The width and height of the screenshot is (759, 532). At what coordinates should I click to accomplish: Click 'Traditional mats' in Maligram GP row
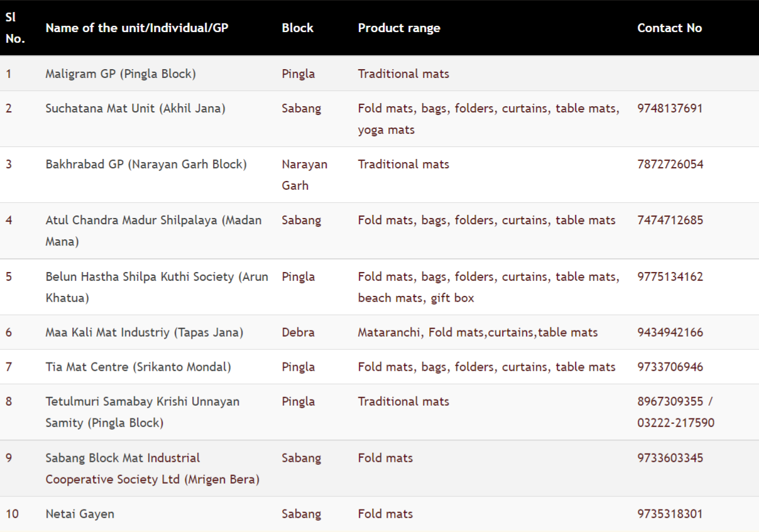coord(403,73)
